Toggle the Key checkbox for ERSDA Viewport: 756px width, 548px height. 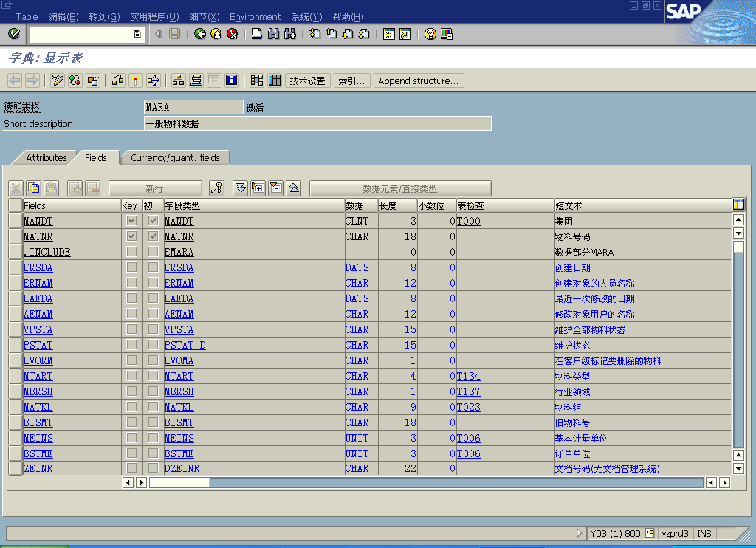tap(131, 267)
